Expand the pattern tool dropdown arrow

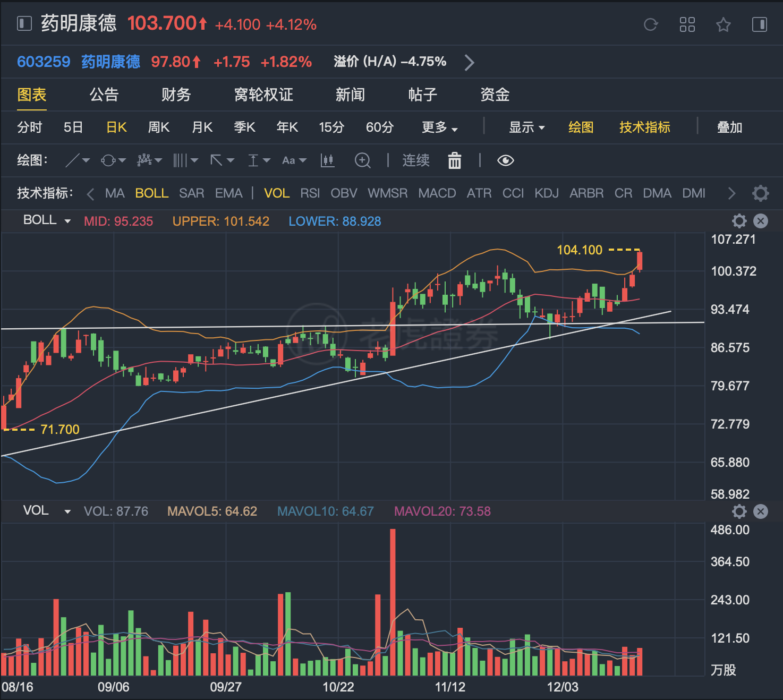(x=158, y=160)
